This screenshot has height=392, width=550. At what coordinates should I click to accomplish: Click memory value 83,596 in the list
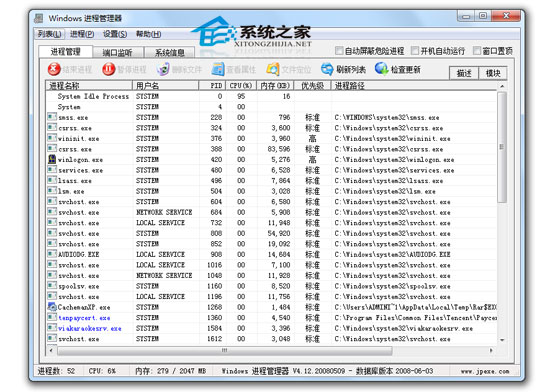click(x=279, y=149)
